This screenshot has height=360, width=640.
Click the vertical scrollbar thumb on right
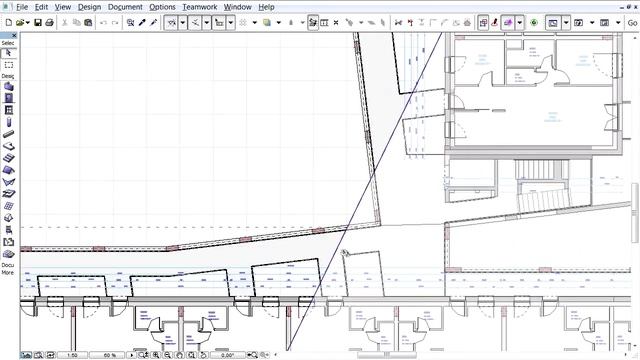[x=636, y=212]
